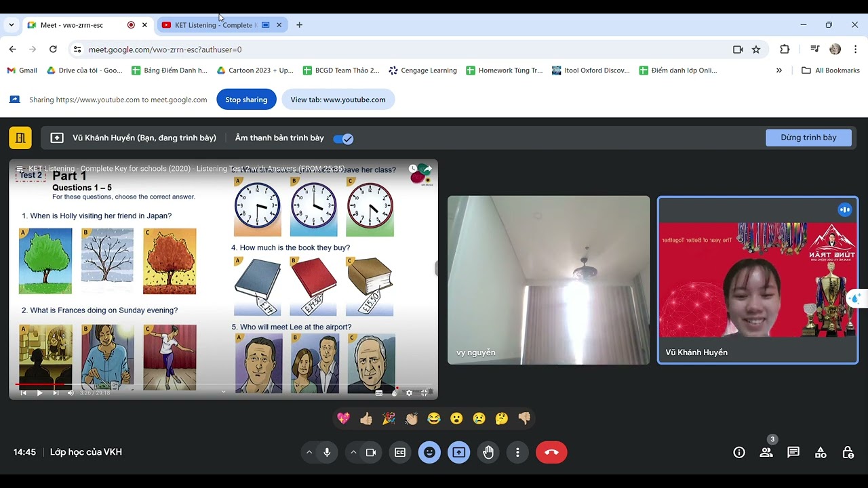The width and height of the screenshot is (868, 488).
Task: Send the thinking face reaction
Action: tap(502, 419)
